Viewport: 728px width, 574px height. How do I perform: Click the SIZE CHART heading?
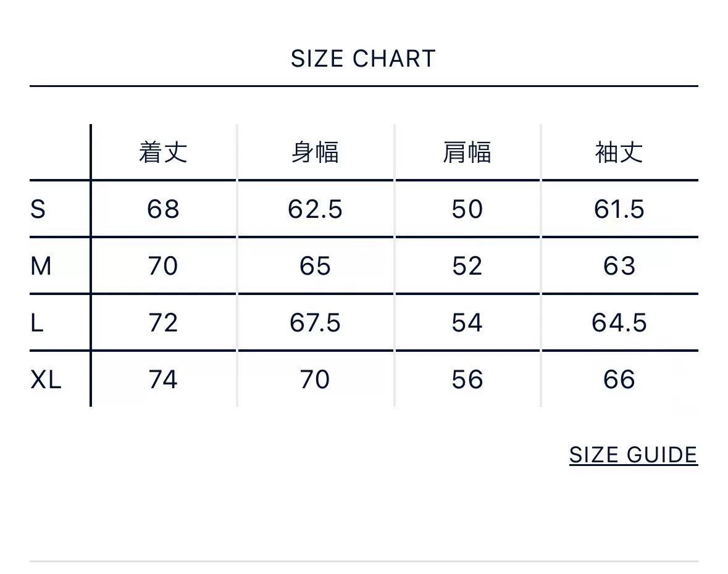363,59
